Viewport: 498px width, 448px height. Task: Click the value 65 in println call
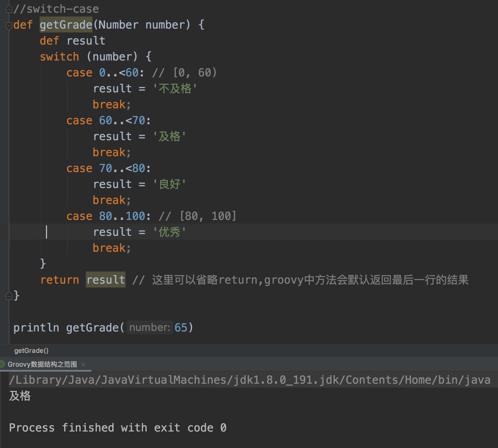click(181, 328)
